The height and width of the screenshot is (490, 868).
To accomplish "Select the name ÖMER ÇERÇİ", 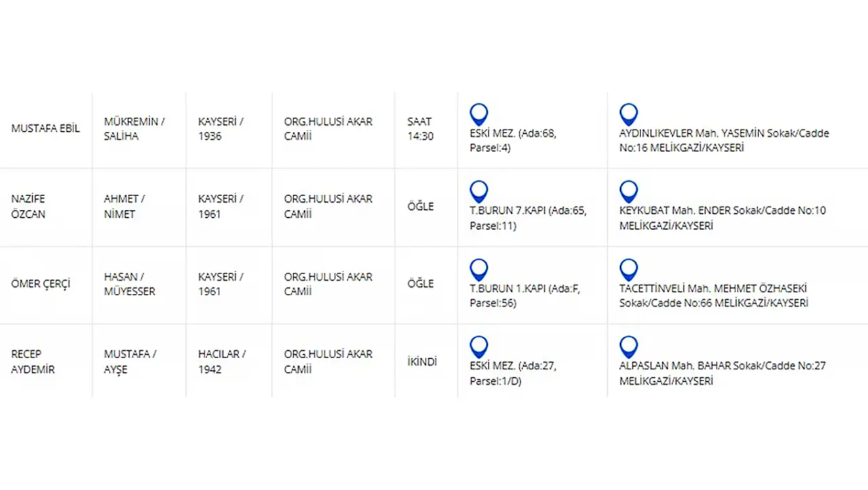I will [x=41, y=284].
